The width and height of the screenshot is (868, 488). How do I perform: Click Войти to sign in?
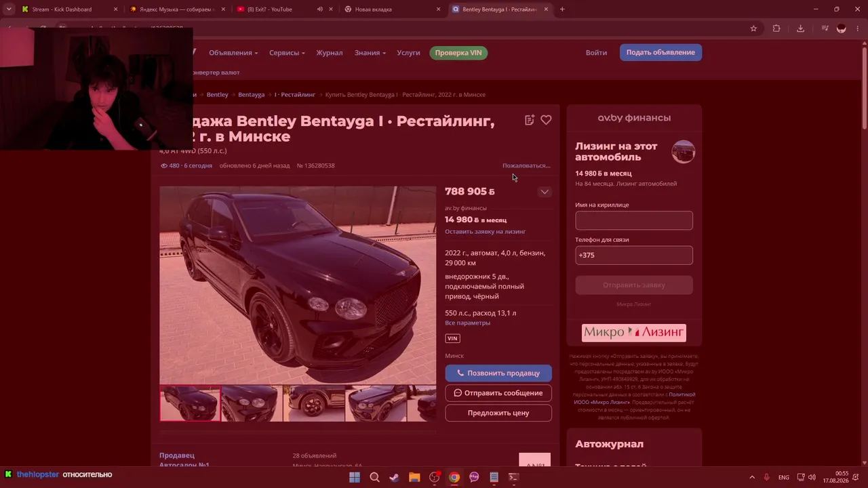coord(596,53)
